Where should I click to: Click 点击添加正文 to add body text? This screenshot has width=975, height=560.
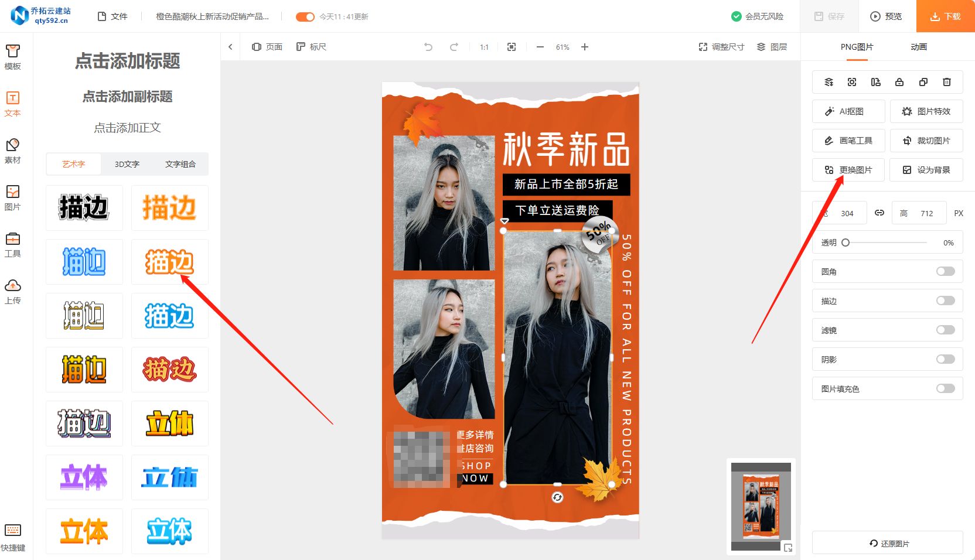pos(127,128)
